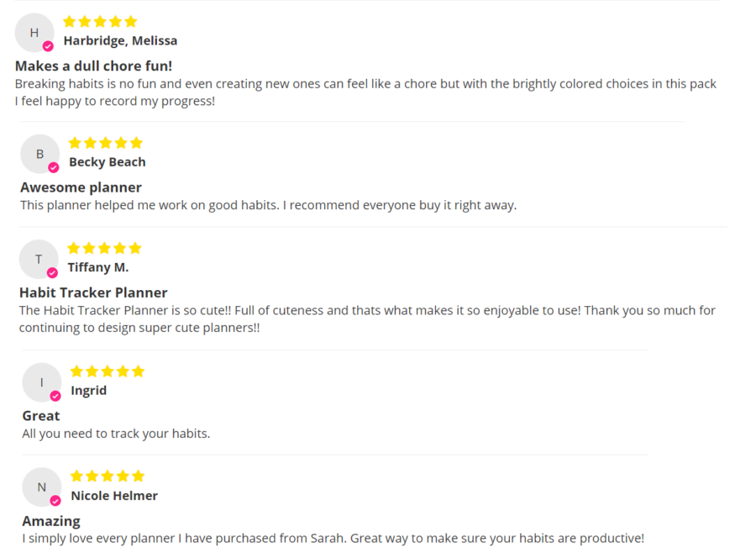Open review titled Habit Tracker Planner

(93, 292)
